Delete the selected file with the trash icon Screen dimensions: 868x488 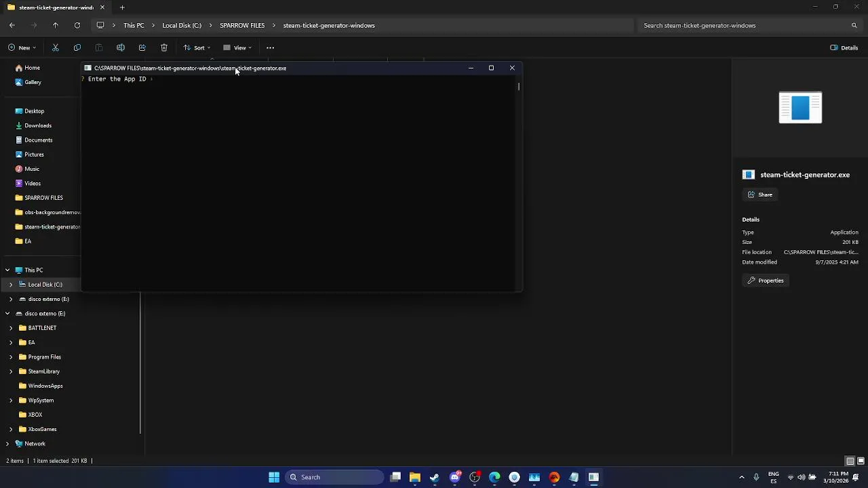164,47
